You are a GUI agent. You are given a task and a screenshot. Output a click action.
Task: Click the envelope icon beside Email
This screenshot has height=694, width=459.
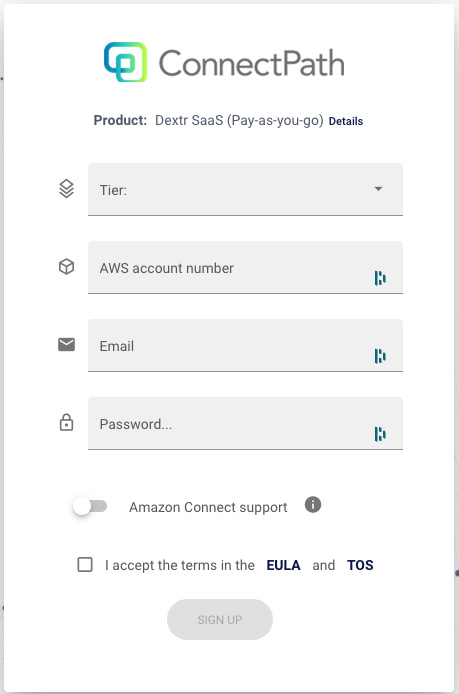point(66,344)
